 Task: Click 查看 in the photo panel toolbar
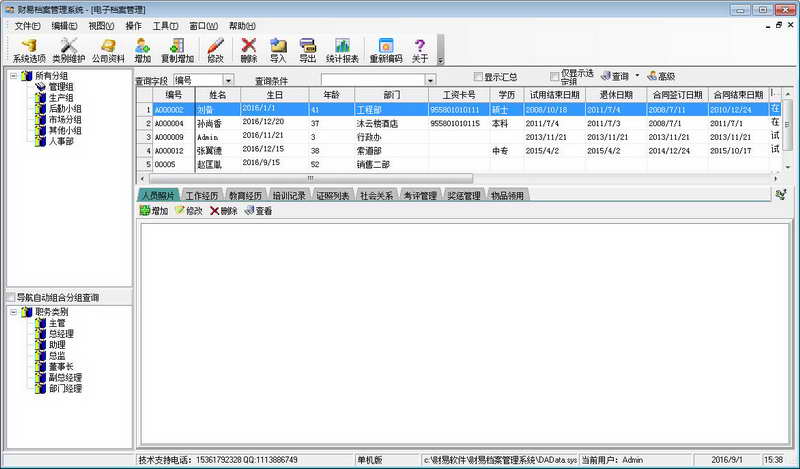coord(258,211)
